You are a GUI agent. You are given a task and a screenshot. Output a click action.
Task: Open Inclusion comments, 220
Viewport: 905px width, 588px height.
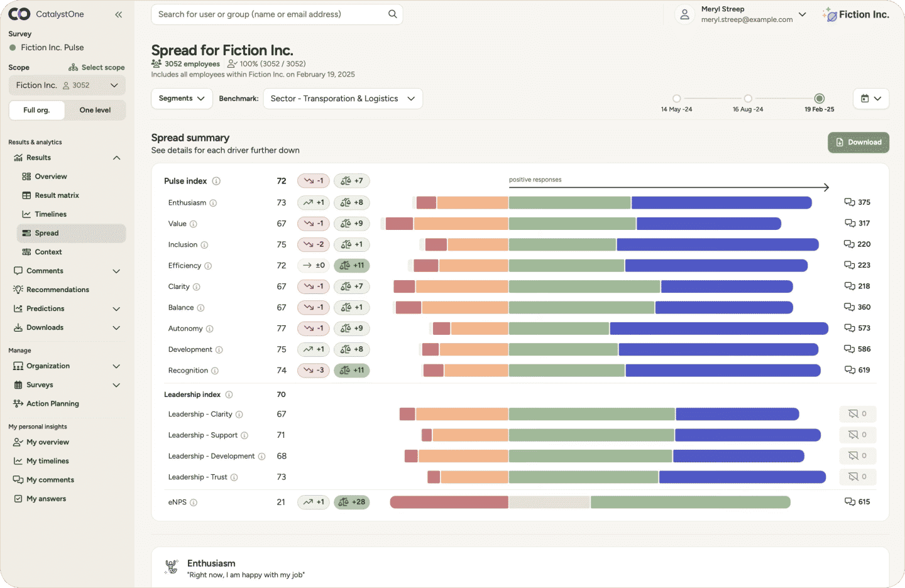pyautogui.click(x=857, y=244)
